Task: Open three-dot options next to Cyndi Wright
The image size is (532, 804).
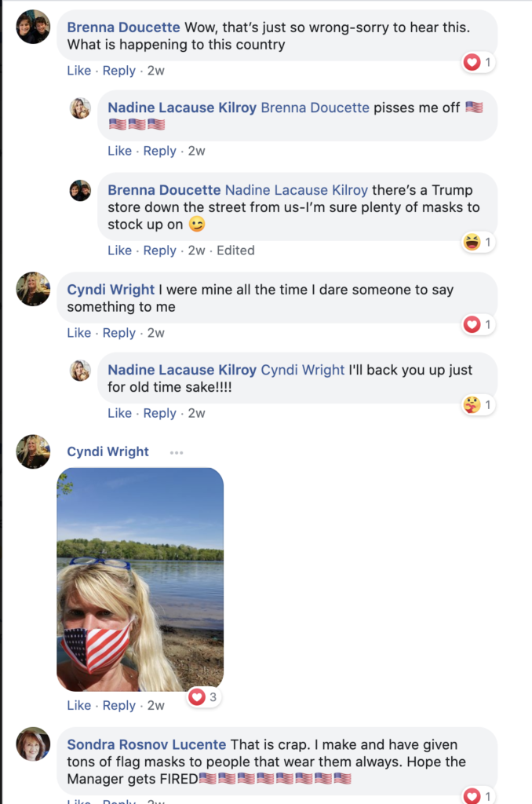Action: (177, 452)
